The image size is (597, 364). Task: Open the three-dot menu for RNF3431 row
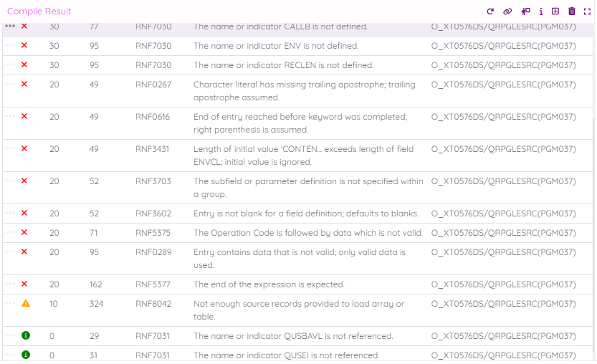[10, 149]
